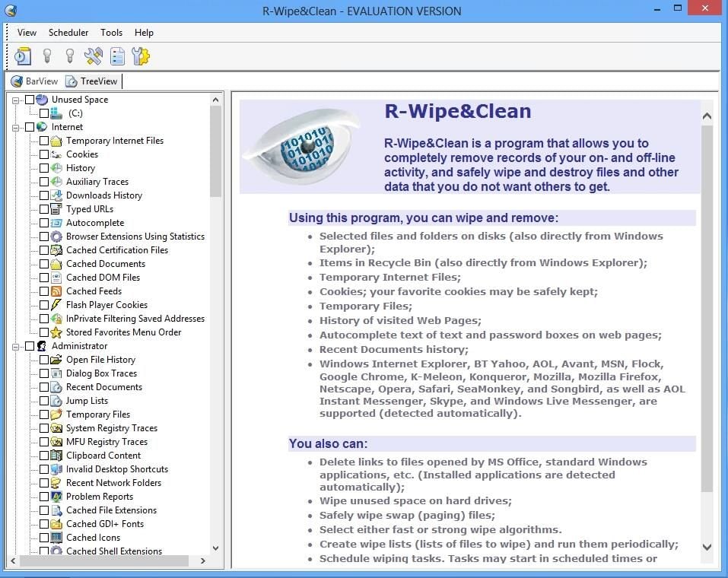This screenshot has width=728, height=578.
Task: Enable the History checkbox
Action: (44, 167)
